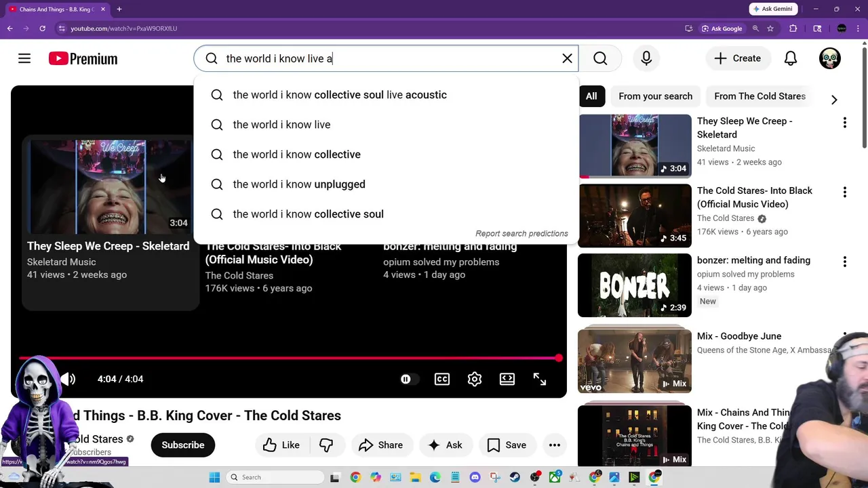868x488 pixels.
Task: Open They Sleep We Creep sidebar thumbnail
Action: point(635,146)
